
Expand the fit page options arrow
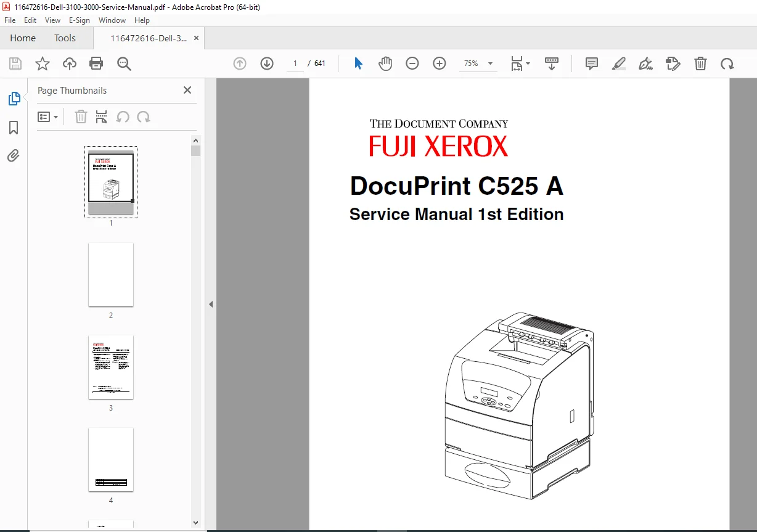coord(528,63)
